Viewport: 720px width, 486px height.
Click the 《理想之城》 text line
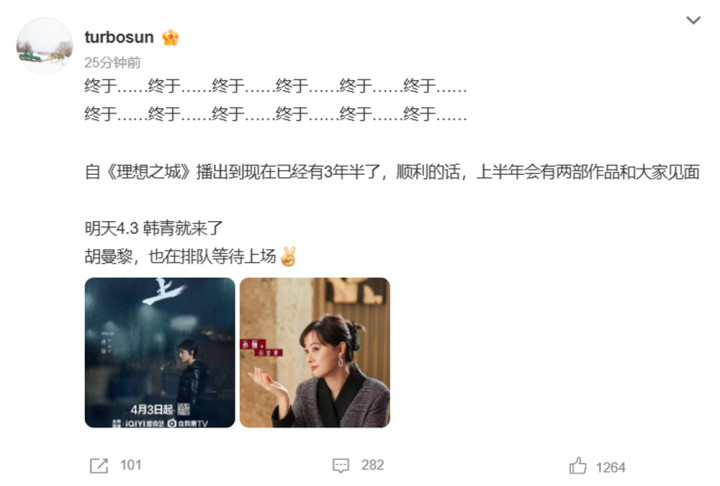pyautogui.click(x=392, y=172)
